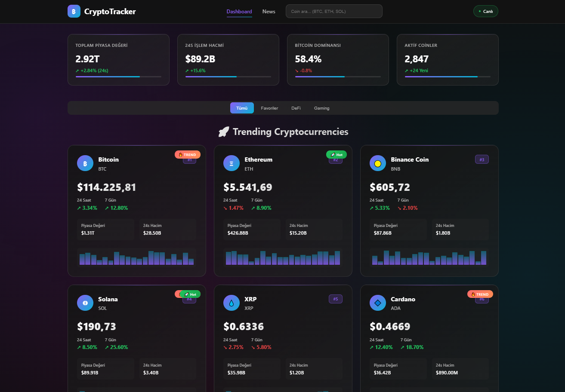
Task: Click the rocket icon beside Trending Cryptocurrencies
Action: click(x=224, y=132)
